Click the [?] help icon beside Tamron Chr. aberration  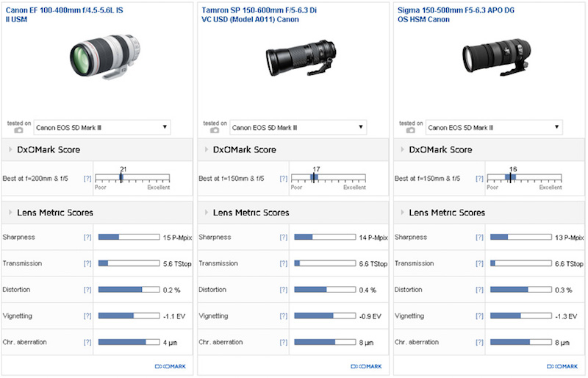[x=284, y=343]
